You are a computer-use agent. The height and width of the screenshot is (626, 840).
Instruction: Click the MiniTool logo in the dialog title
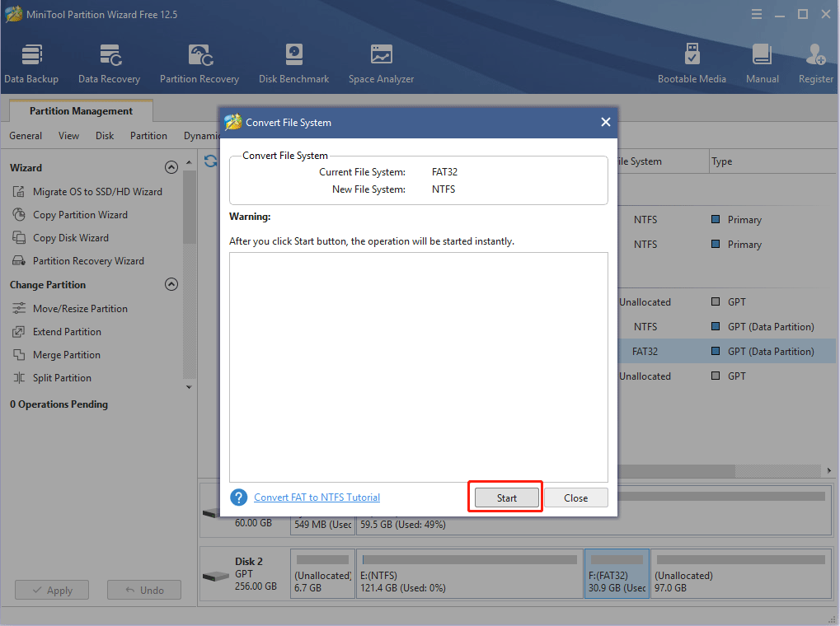(233, 122)
